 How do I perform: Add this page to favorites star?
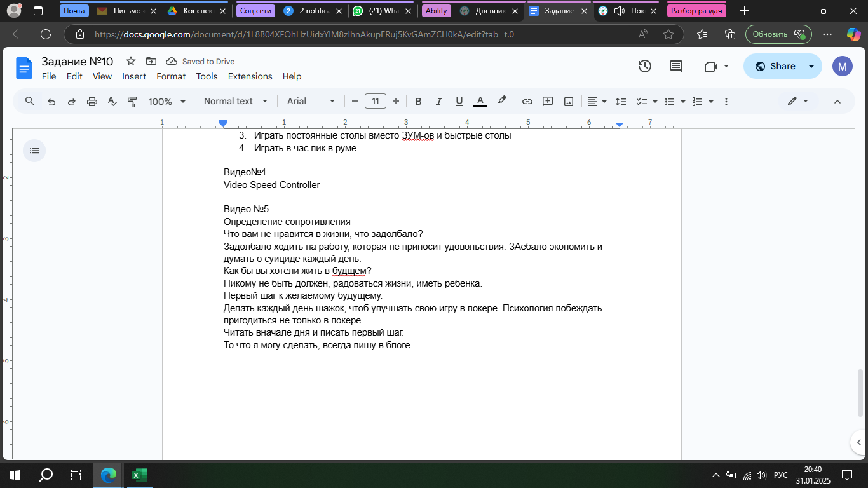[668, 34]
